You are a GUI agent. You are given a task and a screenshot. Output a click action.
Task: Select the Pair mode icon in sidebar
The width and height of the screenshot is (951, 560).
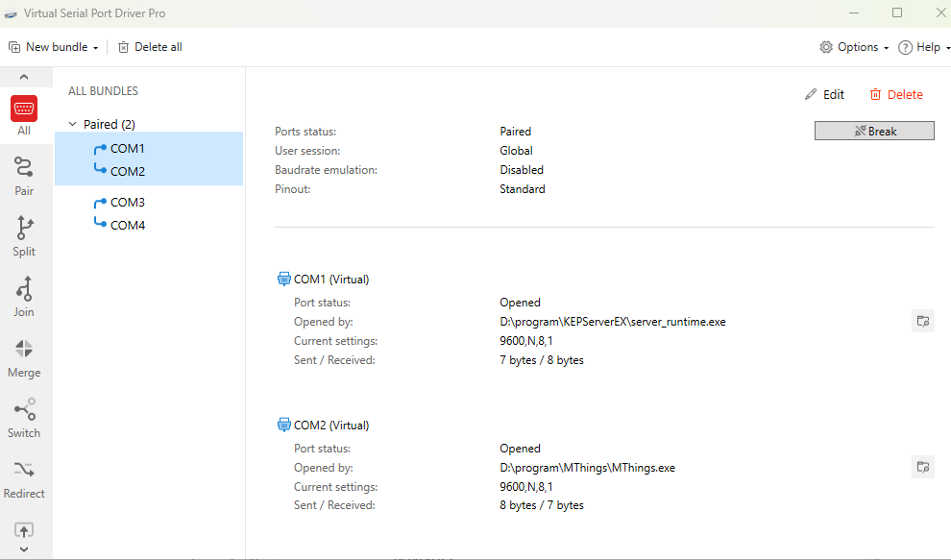click(x=24, y=173)
